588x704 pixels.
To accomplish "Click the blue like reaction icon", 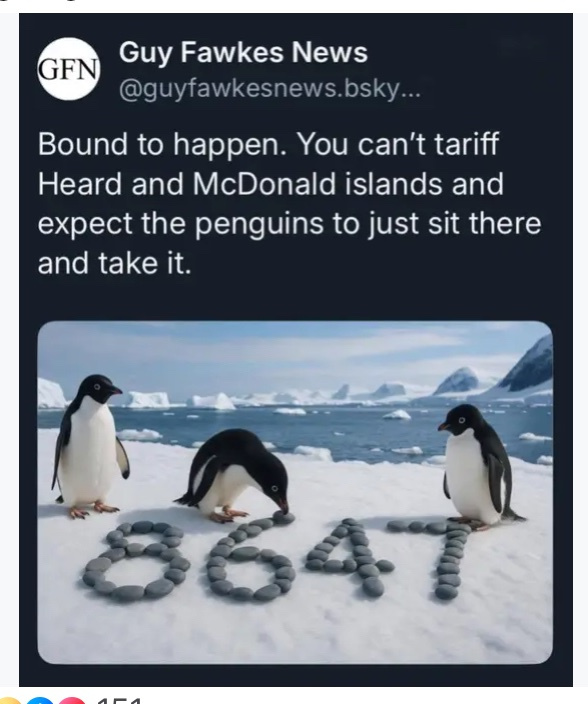I will (39, 701).
